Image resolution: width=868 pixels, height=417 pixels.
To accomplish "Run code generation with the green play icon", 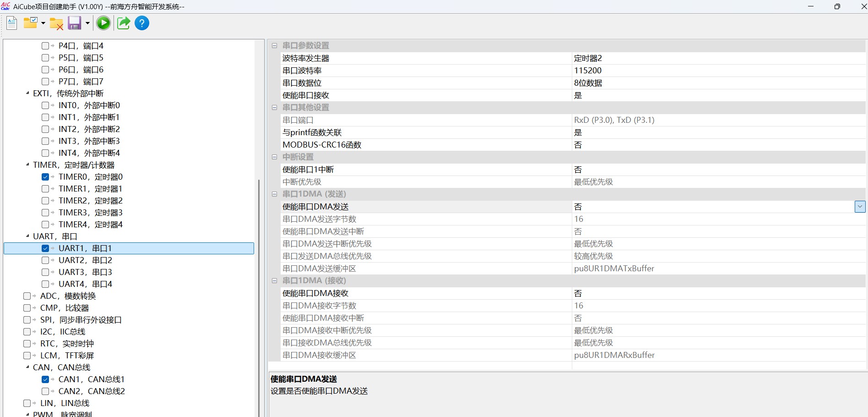I will coord(103,23).
